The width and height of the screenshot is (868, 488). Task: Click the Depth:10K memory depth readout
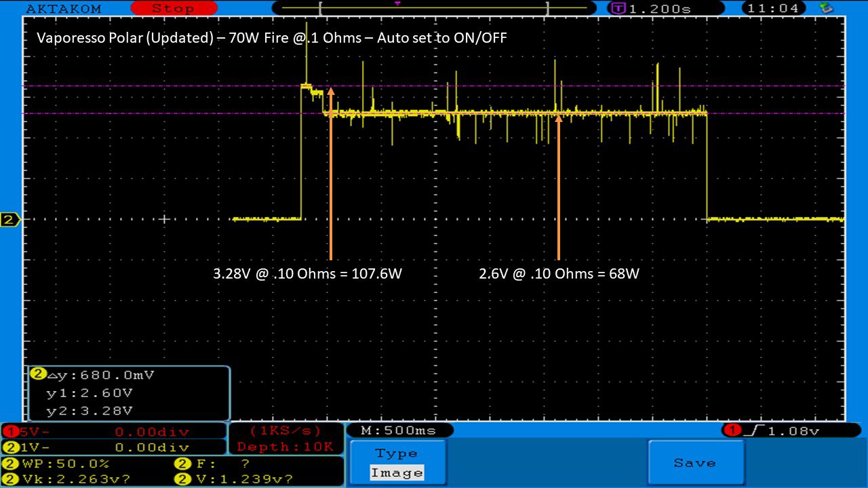pyautogui.click(x=285, y=447)
